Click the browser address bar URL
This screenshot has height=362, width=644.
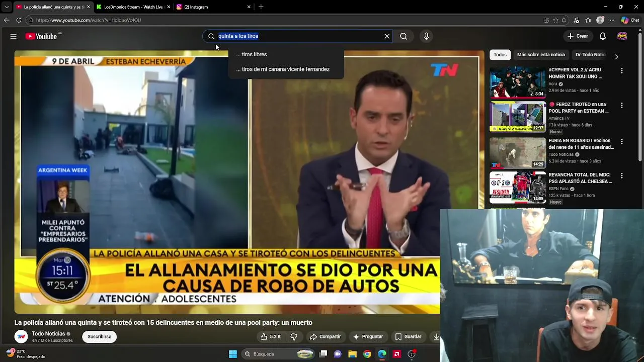(89, 20)
